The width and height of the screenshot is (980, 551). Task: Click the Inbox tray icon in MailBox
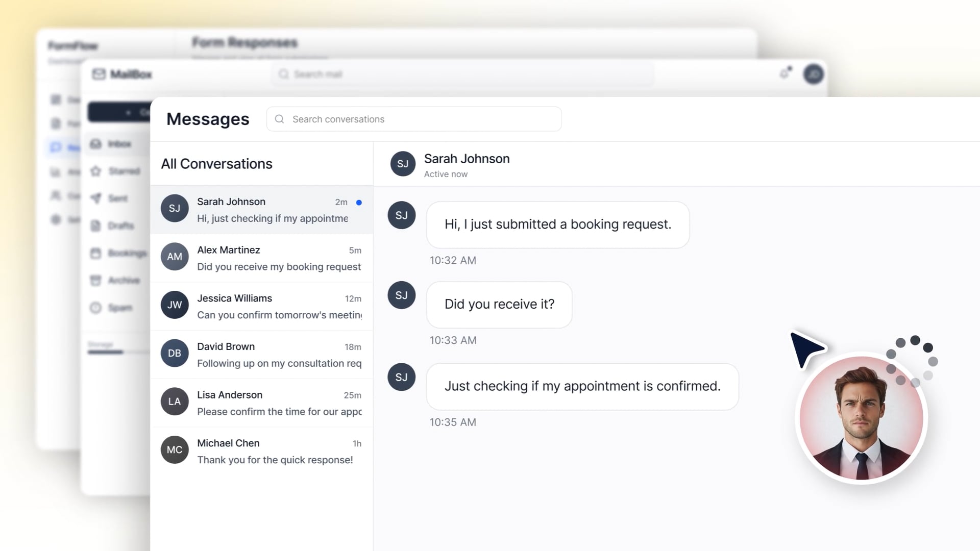coord(96,144)
